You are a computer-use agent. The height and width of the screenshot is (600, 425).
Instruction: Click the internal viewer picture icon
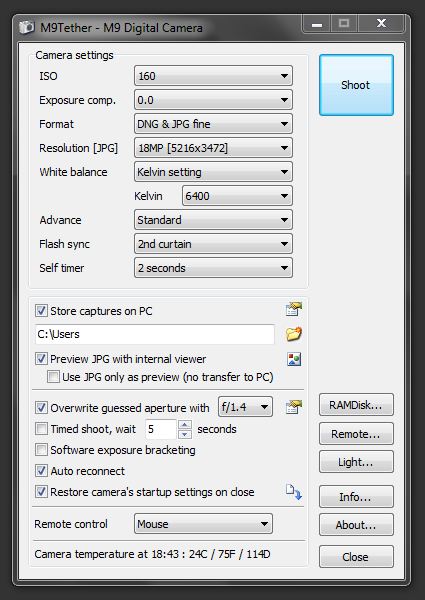coord(294,359)
